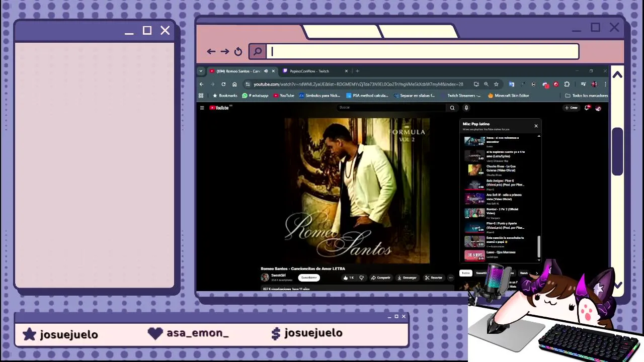This screenshot has height=362, width=644.
Task: Click Mix: Pop latino playlist title
Action: (x=476, y=124)
